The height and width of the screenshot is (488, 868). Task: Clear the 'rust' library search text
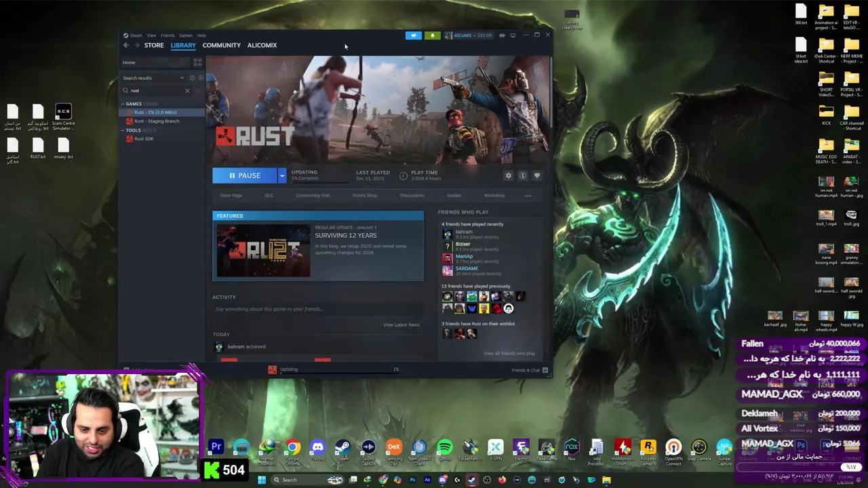[x=187, y=91]
